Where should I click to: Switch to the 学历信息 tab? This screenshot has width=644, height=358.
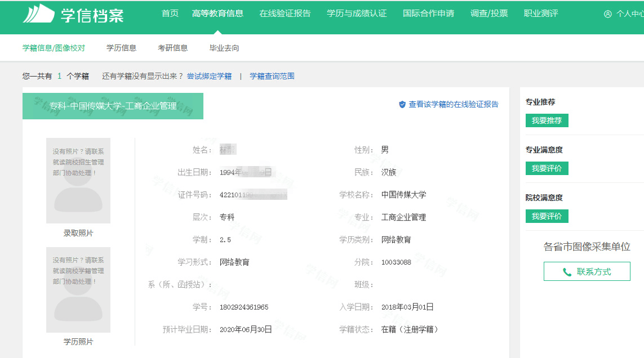click(121, 48)
